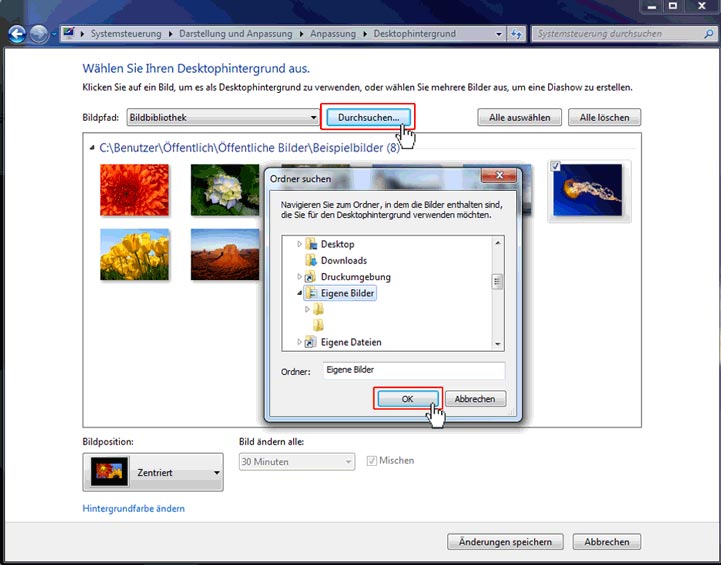This screenshot has height=565, width=721.
Task: Select Eigene Dateien in folder tree
Action: (351, 342)
